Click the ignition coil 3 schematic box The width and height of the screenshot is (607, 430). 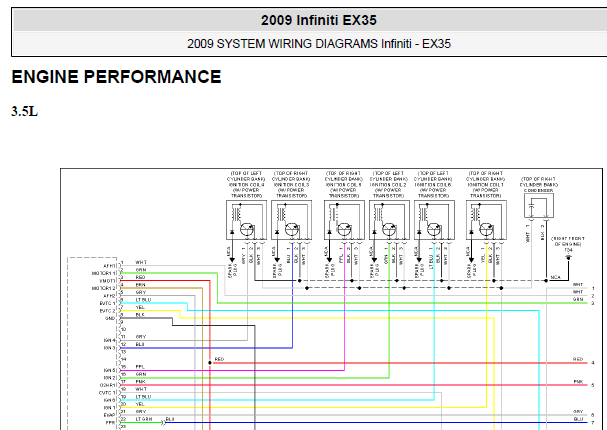(291, 220)
